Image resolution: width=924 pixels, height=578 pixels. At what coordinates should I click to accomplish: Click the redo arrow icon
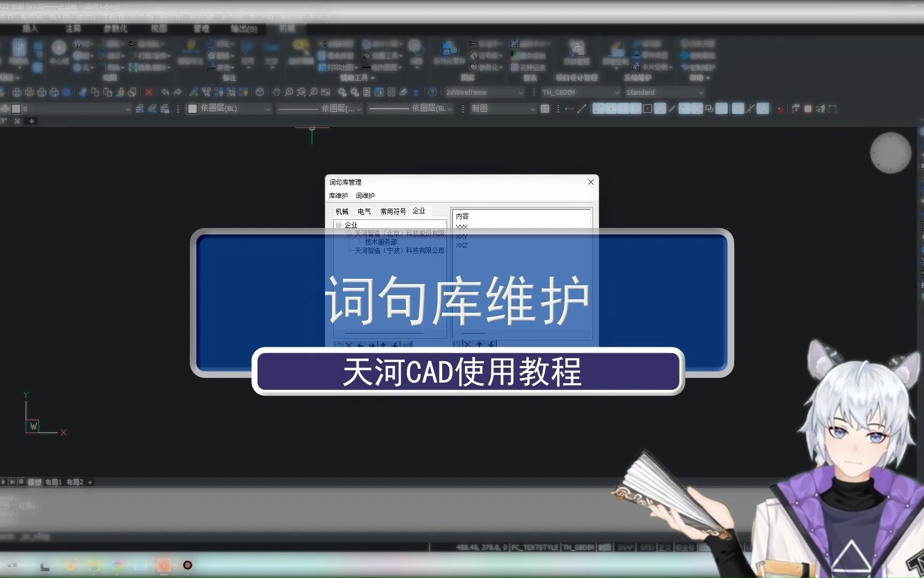[x=178, y=92]
